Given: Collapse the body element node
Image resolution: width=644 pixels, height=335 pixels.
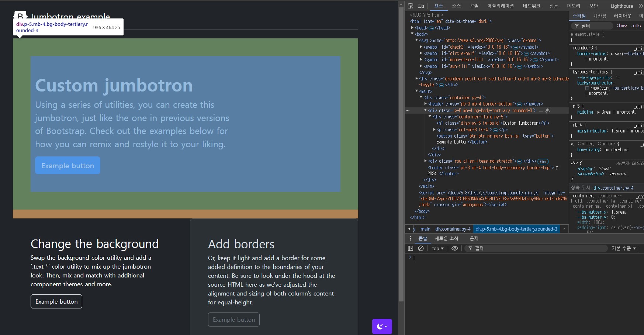Looking at the screenshot, I should (412, 34).
